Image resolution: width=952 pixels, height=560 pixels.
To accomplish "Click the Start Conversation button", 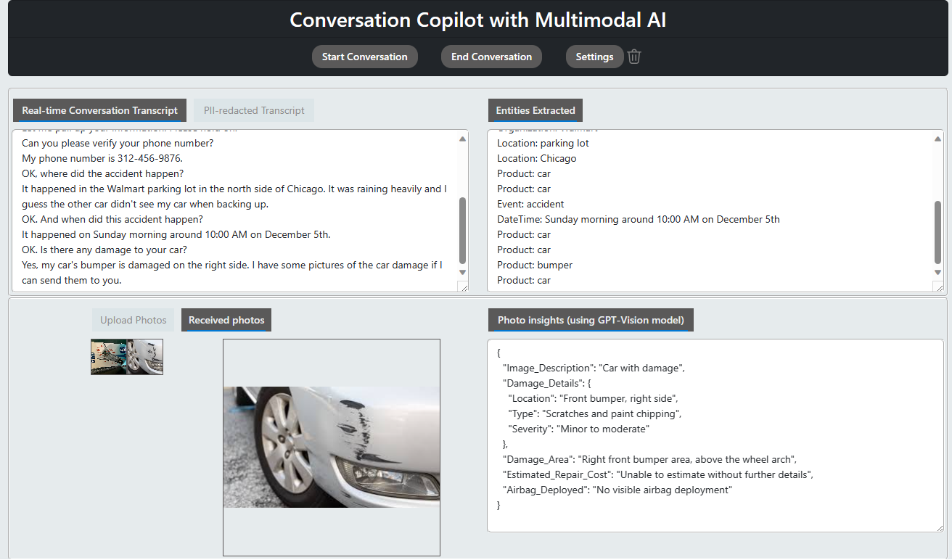I will click(x=365, y=57).
